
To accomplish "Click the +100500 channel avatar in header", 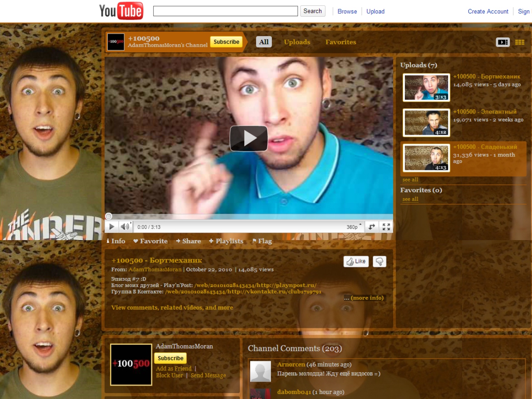I will [x=116, y=42].
